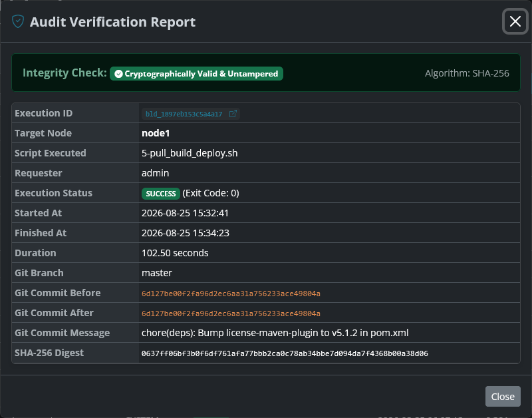Select the Git Commit After hash
Viewport: 532px width, 418px height.
tap(231, 313)
